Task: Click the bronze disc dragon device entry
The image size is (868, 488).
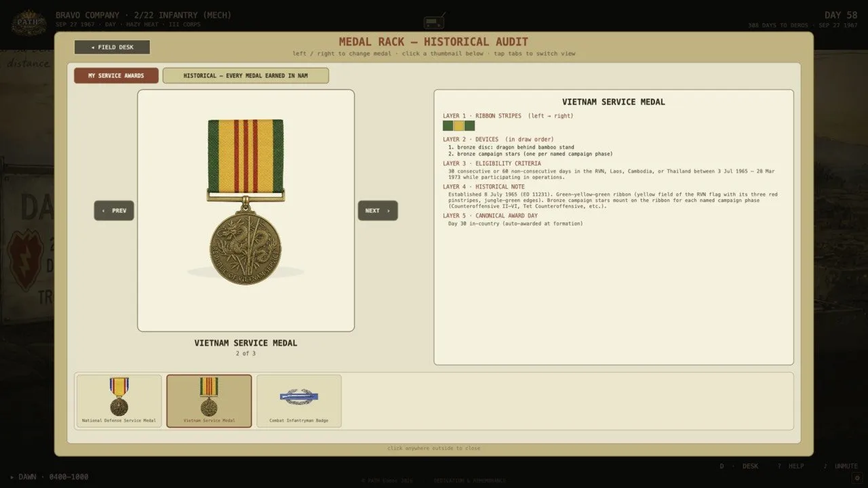Action: [511, 147]
